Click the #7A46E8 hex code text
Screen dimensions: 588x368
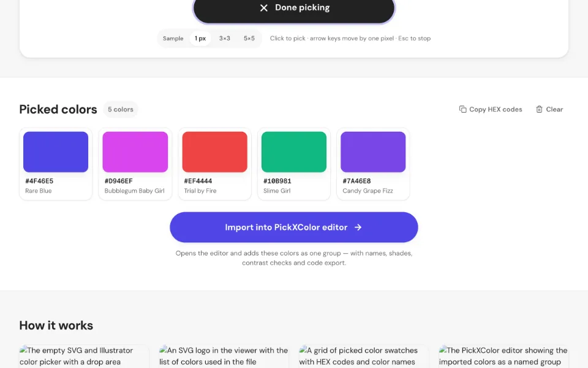click(x=356, y=181)
